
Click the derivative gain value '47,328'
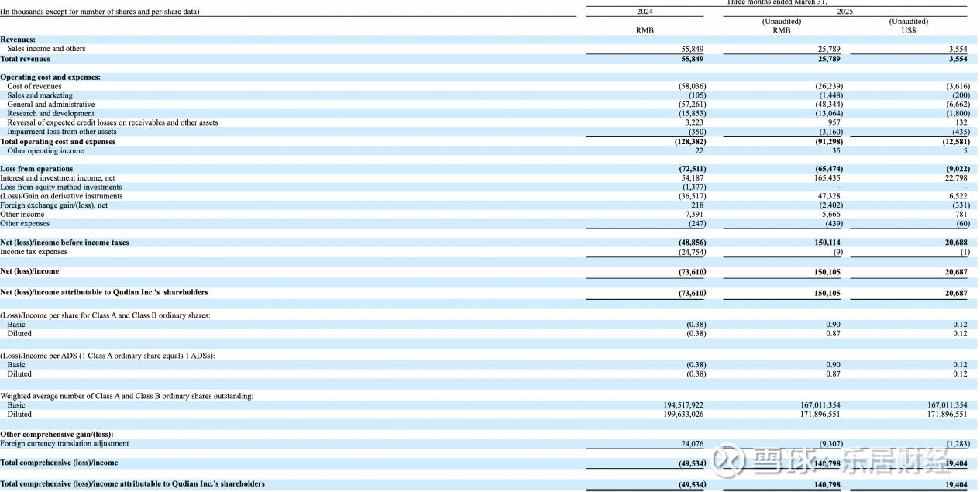pyautogui.click(x=829, y=197)
